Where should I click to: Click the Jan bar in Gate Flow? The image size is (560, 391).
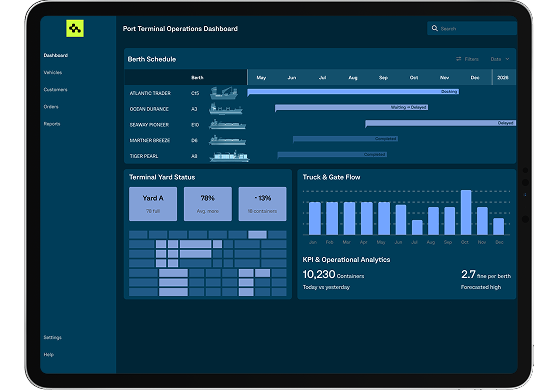314,218
